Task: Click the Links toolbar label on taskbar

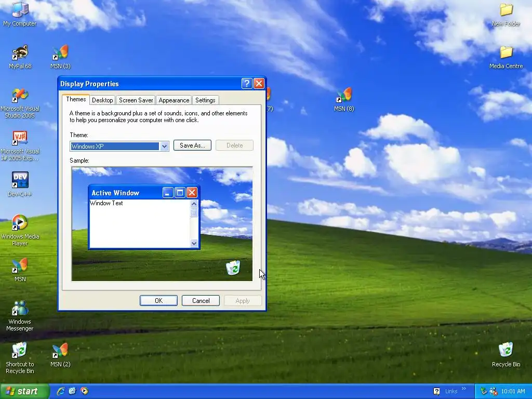Action: tap(451, 391)
